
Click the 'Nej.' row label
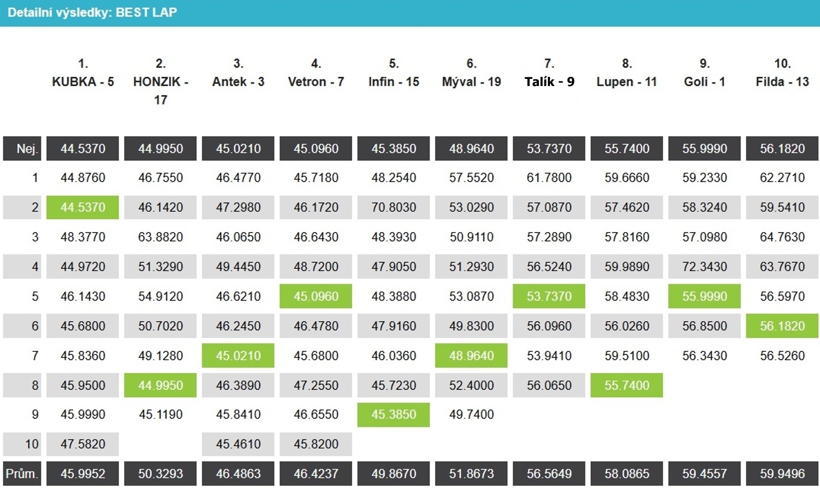coord(22,149)
